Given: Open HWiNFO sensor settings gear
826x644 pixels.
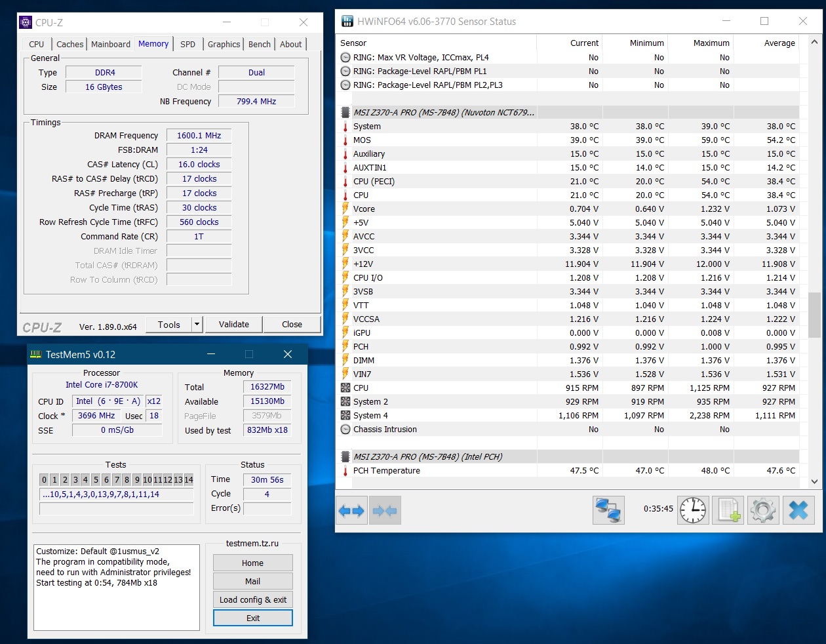Looking at the screenshot, I should point(763,510).
